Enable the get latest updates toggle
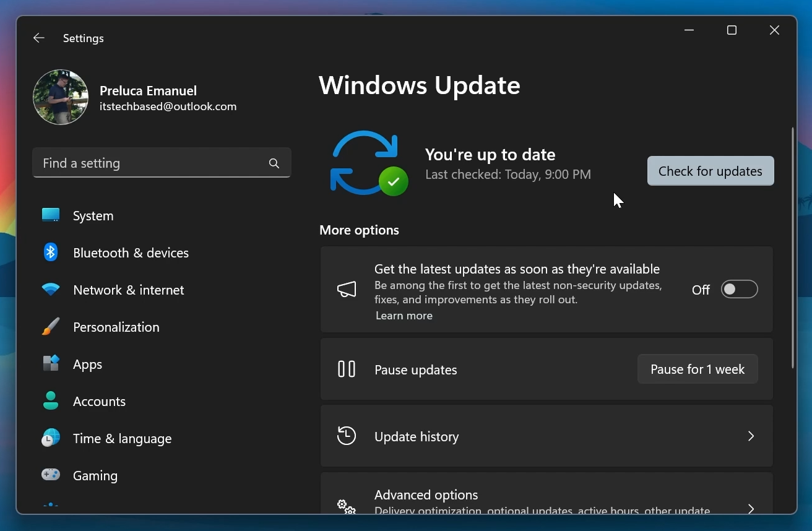 pos(739,290)
